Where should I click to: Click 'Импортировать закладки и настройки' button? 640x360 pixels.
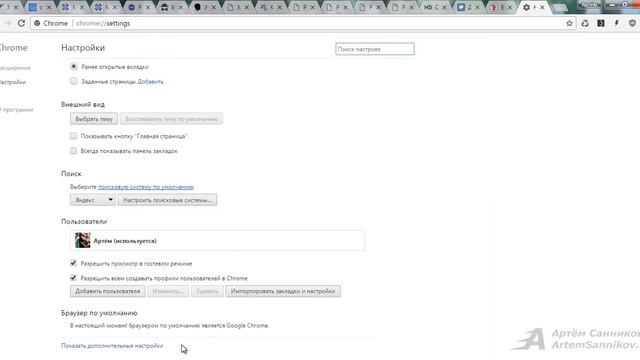coord(283,291)
